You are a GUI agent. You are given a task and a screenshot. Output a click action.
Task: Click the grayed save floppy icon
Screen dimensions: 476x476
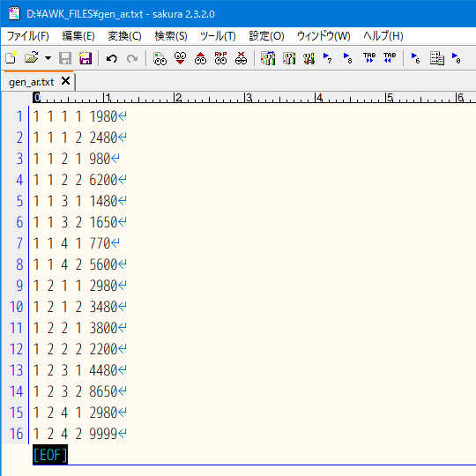click(x=65, y=57)
